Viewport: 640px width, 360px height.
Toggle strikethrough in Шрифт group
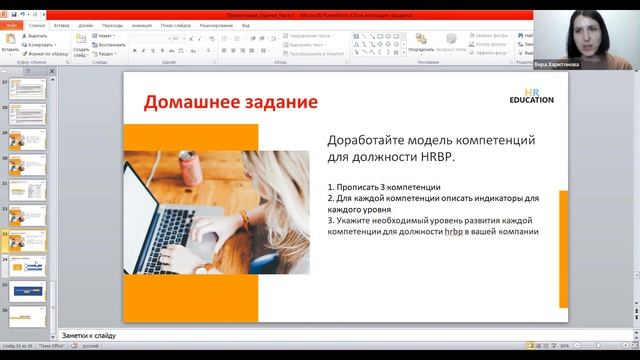tap(171, 51)
